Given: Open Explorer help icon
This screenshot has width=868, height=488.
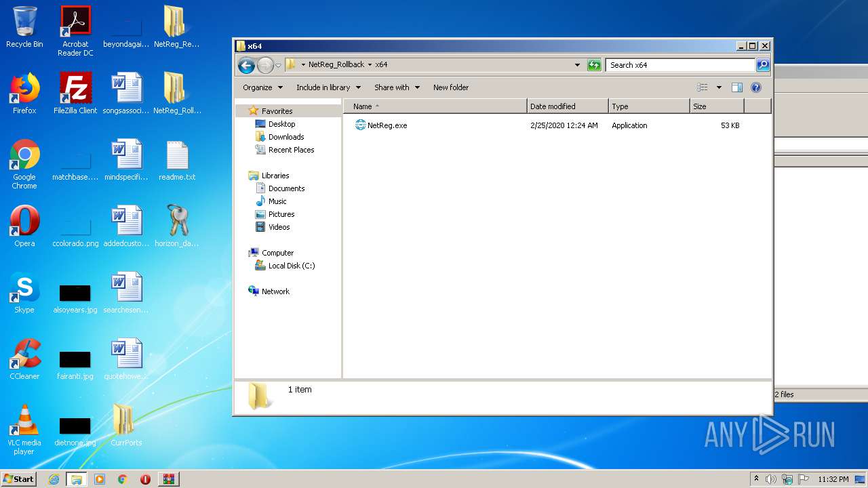Looking at the screenshot, I should [756, 87].
